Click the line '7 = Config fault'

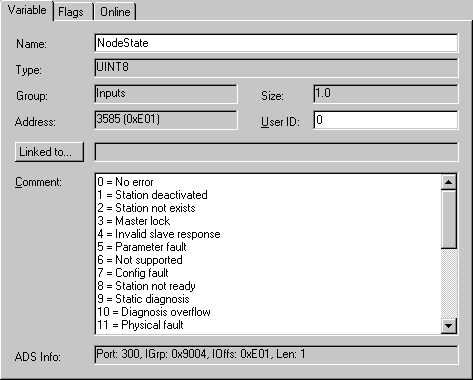point(133,273)
